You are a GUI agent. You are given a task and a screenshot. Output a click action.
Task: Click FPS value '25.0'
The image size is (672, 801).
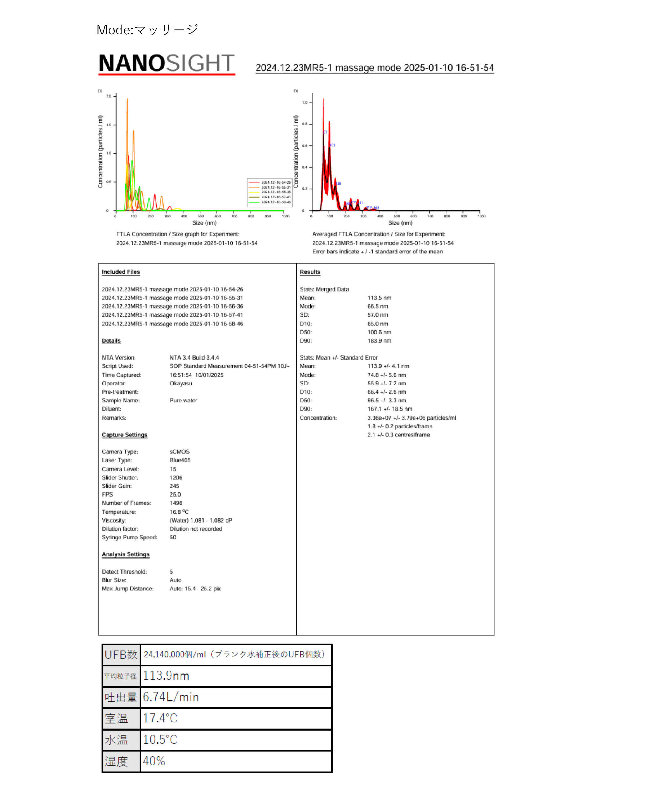click(175, 495)
